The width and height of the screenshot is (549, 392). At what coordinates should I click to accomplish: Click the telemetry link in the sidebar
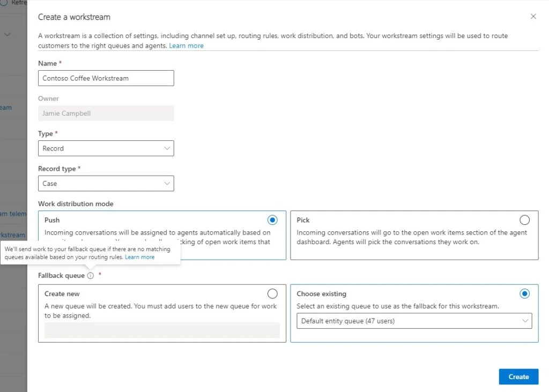[x=13, y=214]
